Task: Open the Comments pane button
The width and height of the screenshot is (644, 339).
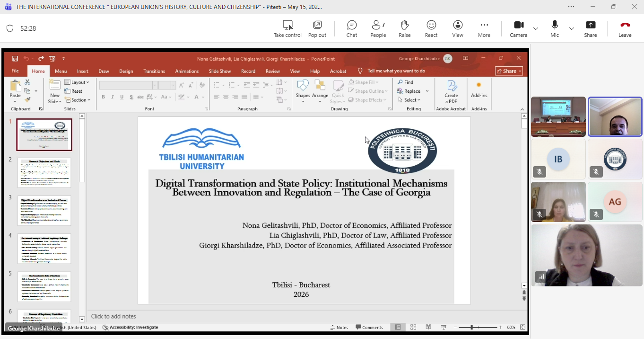Action: [x=369, y=327]
